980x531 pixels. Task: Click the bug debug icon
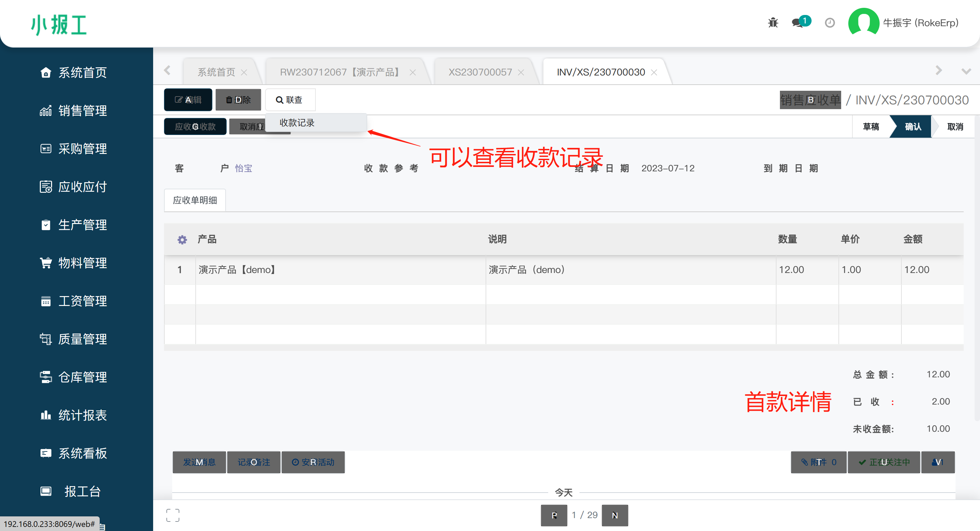point(773,23)
